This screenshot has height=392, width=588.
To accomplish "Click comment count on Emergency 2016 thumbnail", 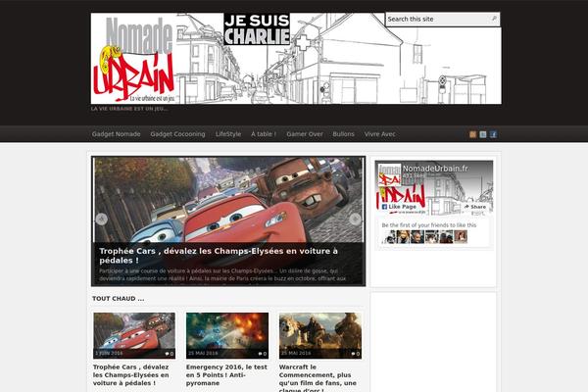I will tap(263, 354).
